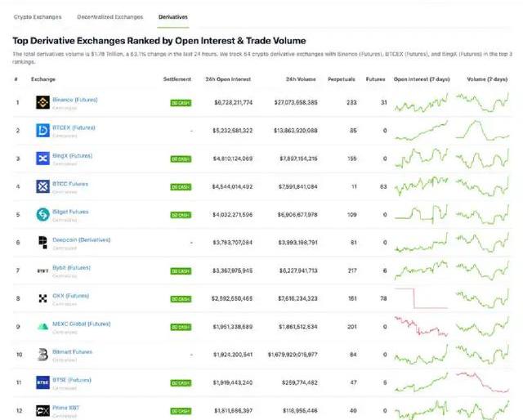This screenshot has width=523, height=420.
Task: Select the Derivatives tab
Action: pyautogui.click(x=173, y=17)
